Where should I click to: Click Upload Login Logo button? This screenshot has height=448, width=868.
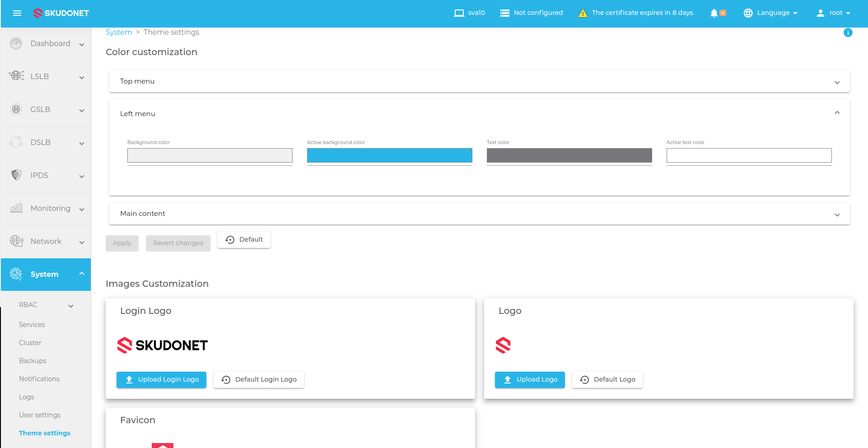(161, 380)
